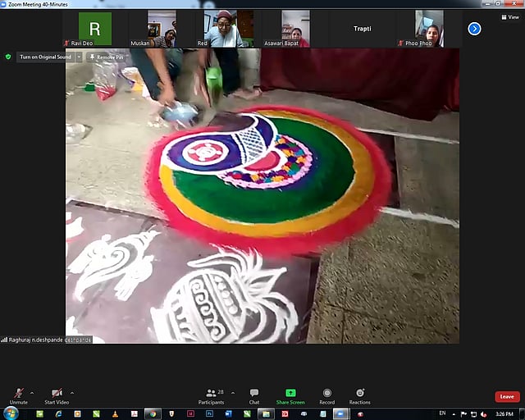Viewport: 525px width, 420px height.
Task: Click the green Share Screen icon
Action: 290,394
